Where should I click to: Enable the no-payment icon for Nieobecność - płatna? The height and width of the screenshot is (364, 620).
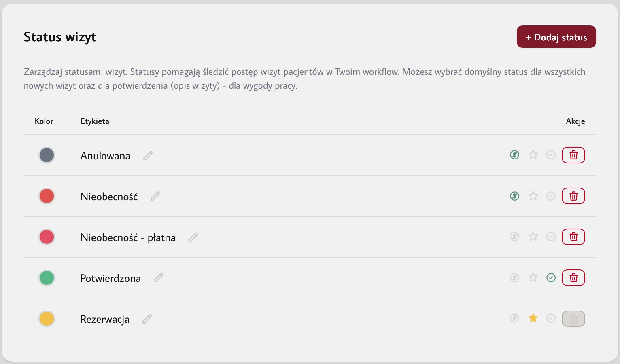[x=515, y=237]
